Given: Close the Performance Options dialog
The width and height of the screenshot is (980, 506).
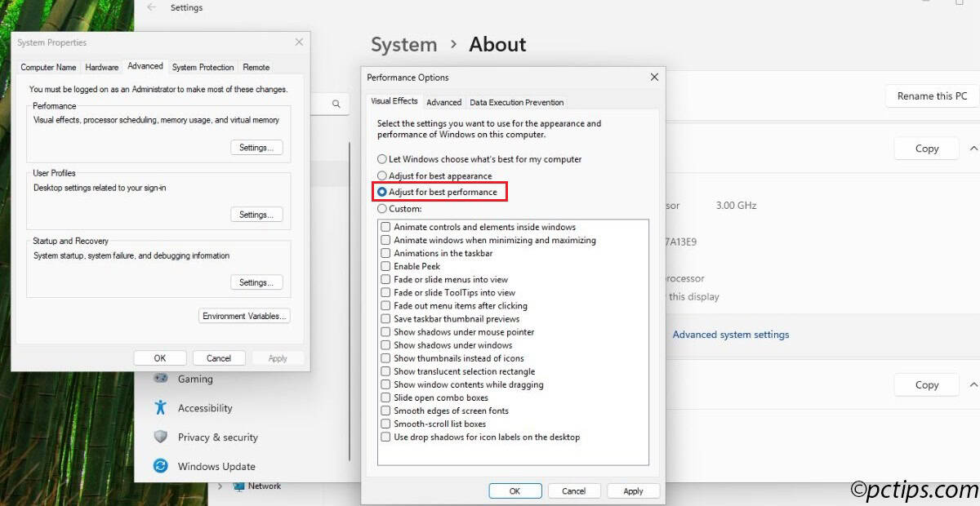Looking at the screenshot, I should [653, 77].
